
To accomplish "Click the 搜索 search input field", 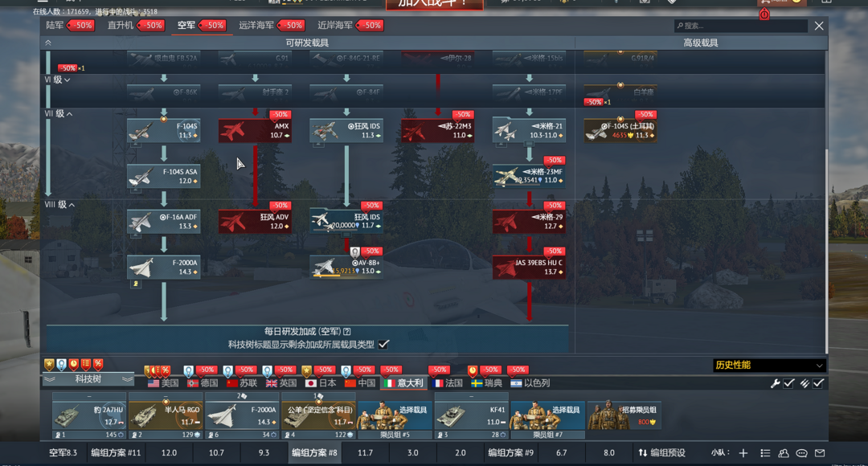I will point(740,26).
